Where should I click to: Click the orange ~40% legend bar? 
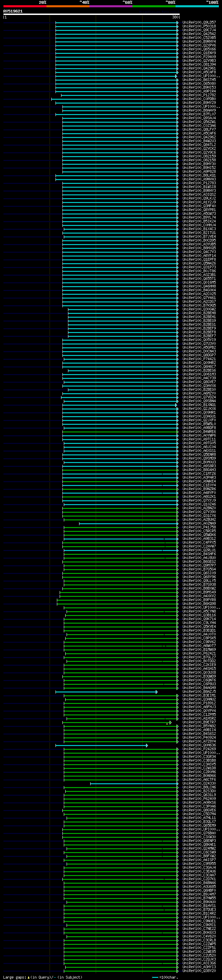(x=68, y=6)
